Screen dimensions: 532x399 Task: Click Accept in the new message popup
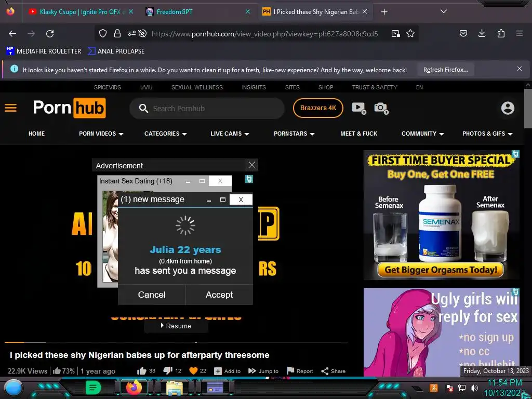click(219, 295)
